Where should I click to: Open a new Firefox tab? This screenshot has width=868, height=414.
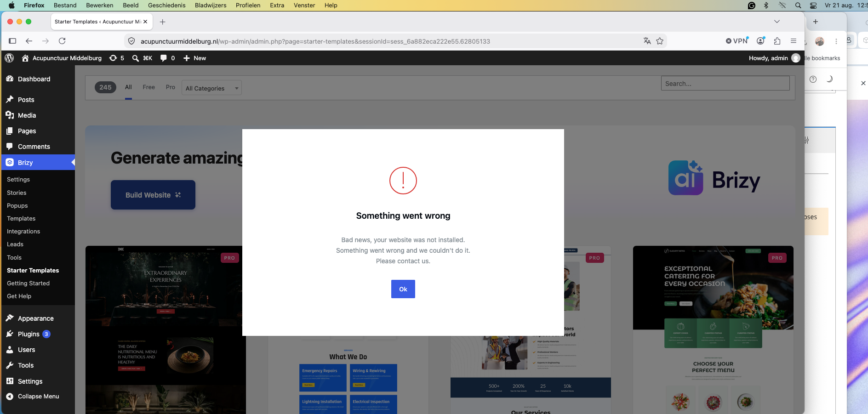point(162,22)
